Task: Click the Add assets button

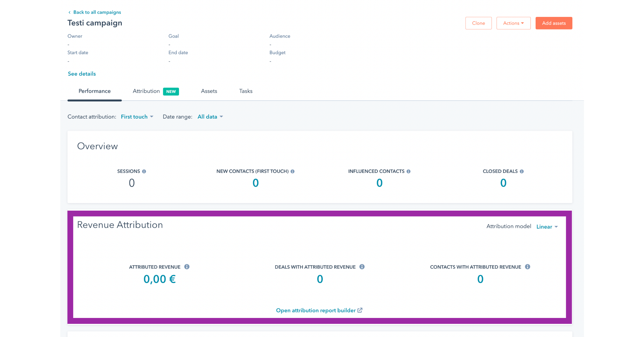Action: point(554,23)
